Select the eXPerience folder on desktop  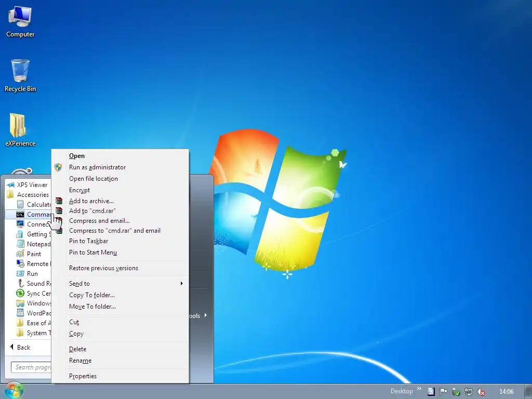[20, 129]
